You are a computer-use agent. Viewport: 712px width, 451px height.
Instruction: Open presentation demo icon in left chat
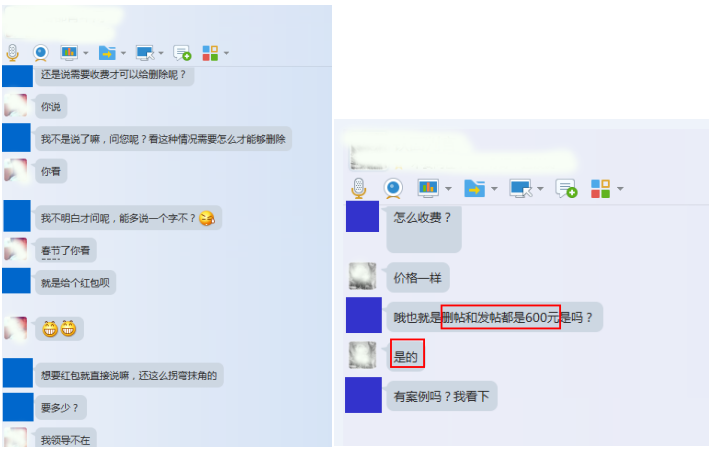click(x=69, y=53)
